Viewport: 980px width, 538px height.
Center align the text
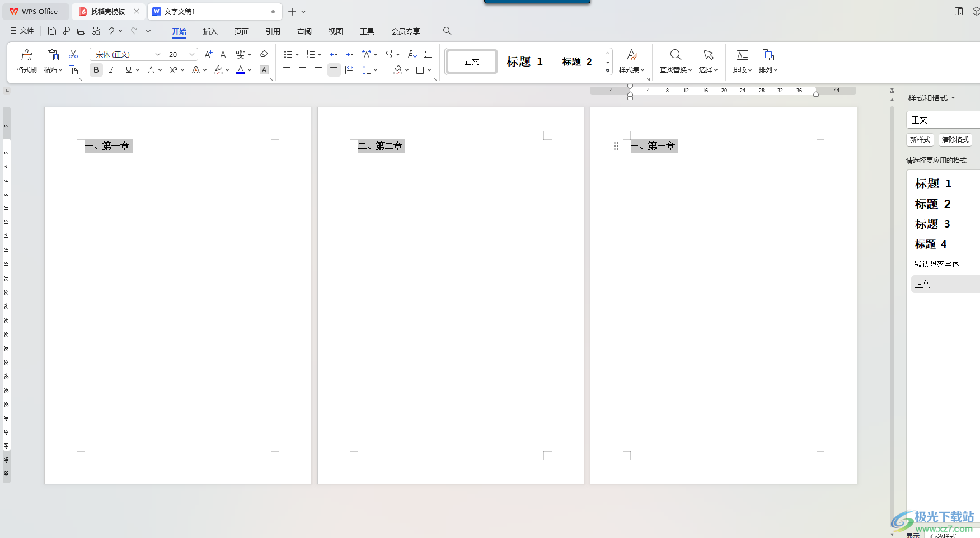[x=302, y=70]
